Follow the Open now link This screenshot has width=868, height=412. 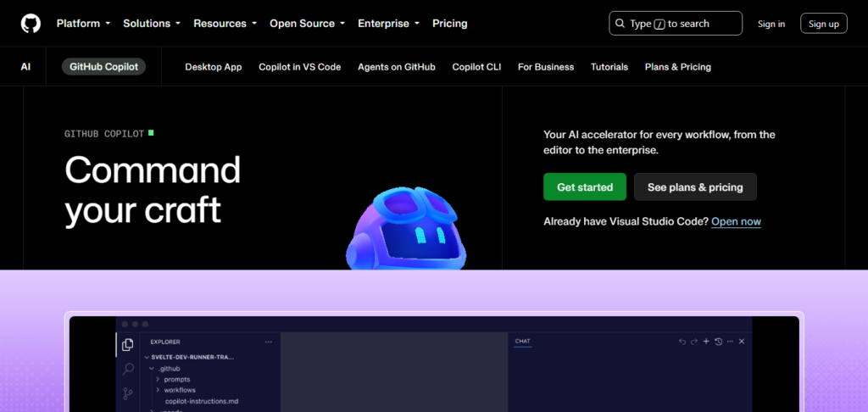click(736, 221)
